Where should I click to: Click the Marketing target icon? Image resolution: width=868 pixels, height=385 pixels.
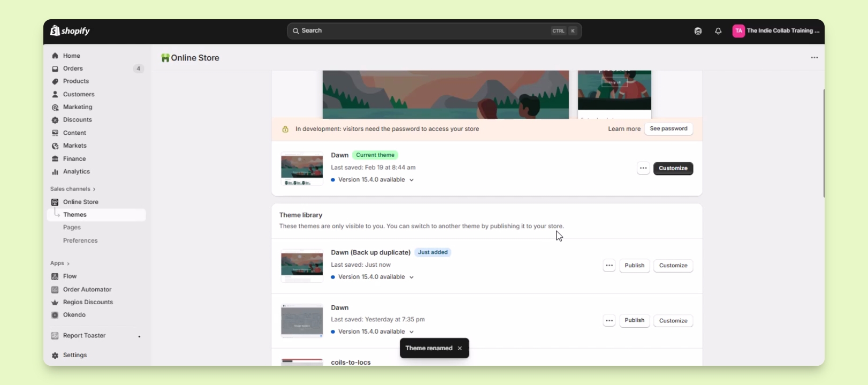(55, 107)
